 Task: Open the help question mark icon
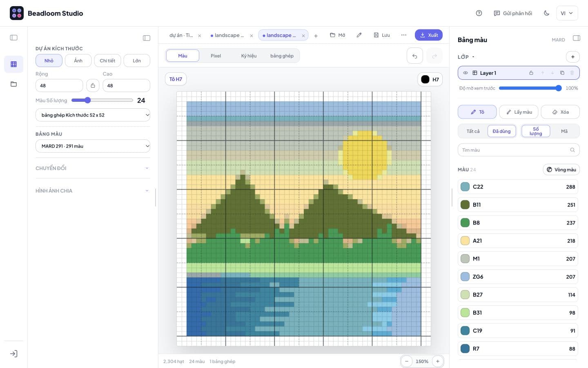479,13
